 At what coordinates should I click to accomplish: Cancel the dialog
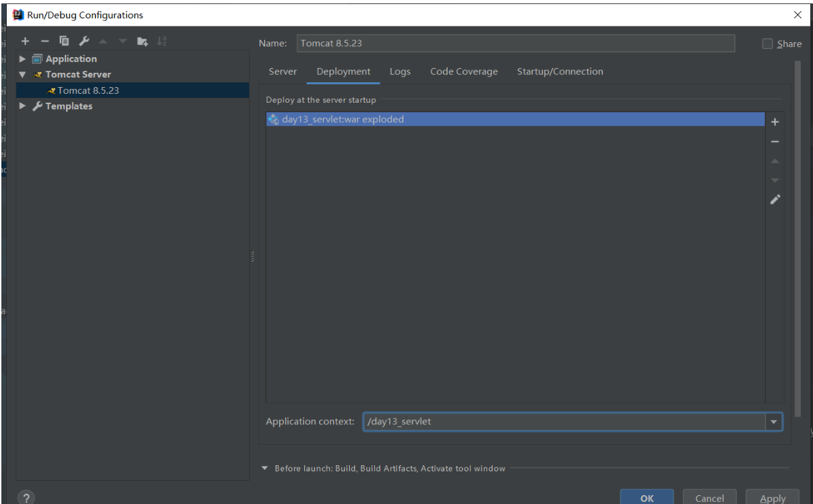(710, 497)
